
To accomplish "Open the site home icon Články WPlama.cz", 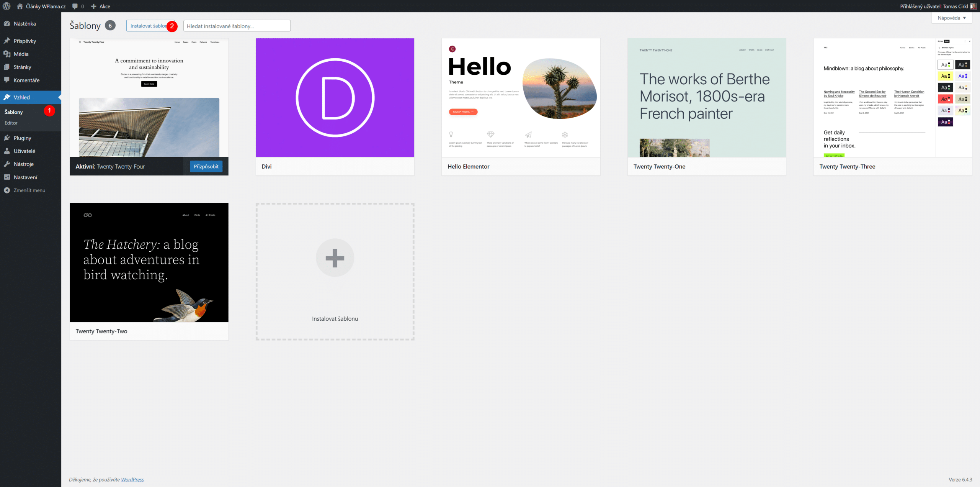I will click(20, 6).
